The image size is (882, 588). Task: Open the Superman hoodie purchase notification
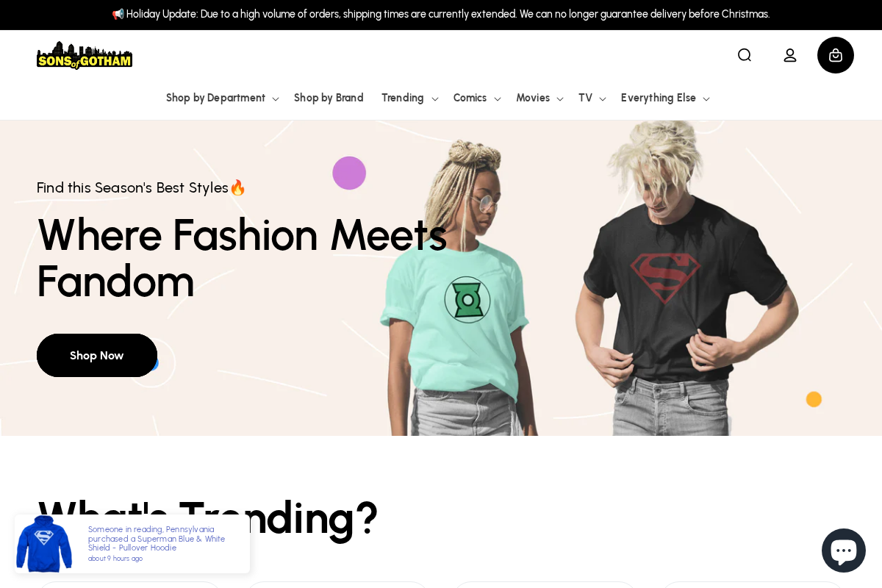[x=132, y=544]
